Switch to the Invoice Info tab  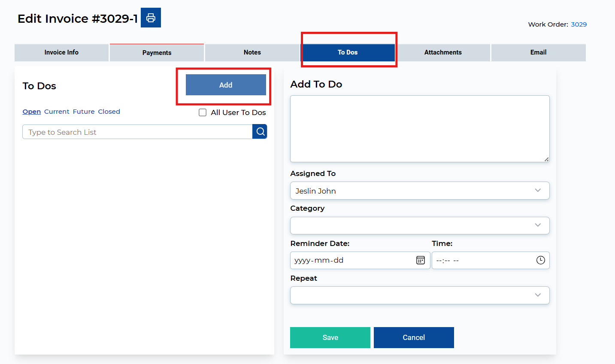pyautogui.click(x=61, y=52)
